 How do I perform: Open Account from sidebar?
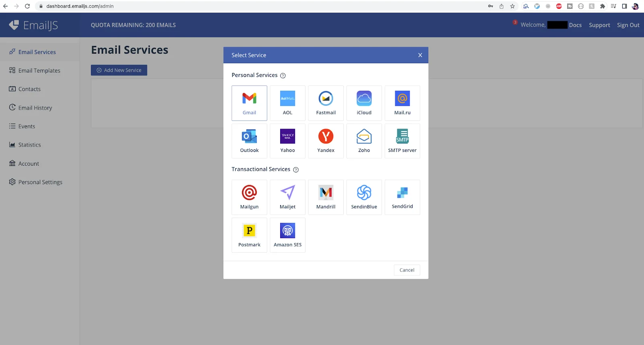coord(29,164)
